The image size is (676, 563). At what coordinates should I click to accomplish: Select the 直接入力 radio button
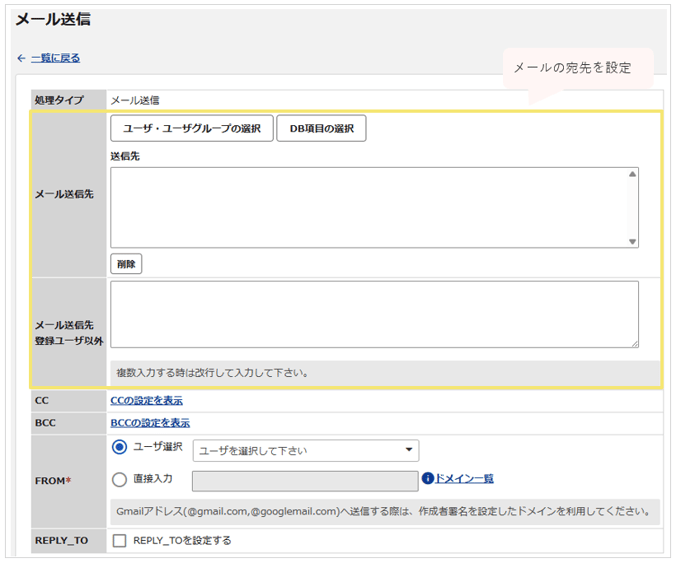(x=119, y=479)
